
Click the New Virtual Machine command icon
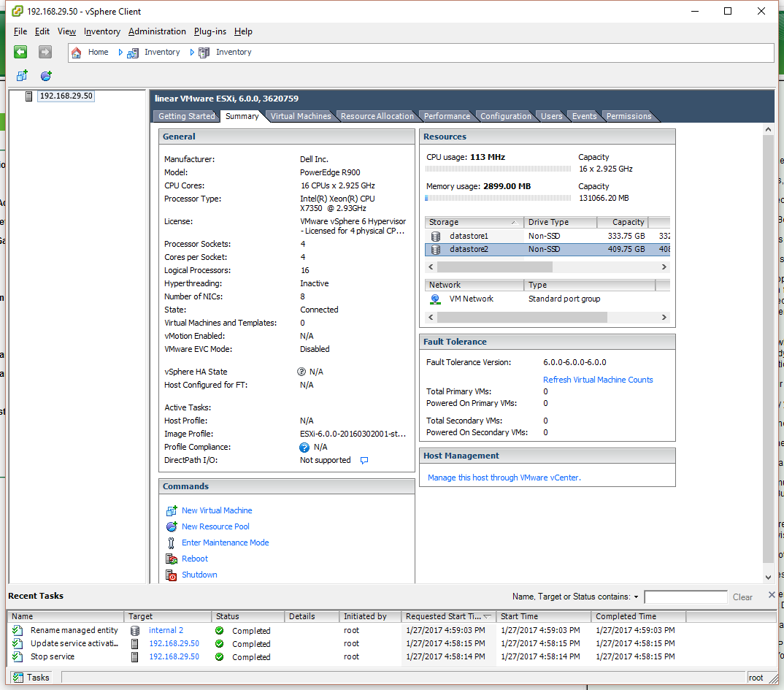click(x=172, y=510)
